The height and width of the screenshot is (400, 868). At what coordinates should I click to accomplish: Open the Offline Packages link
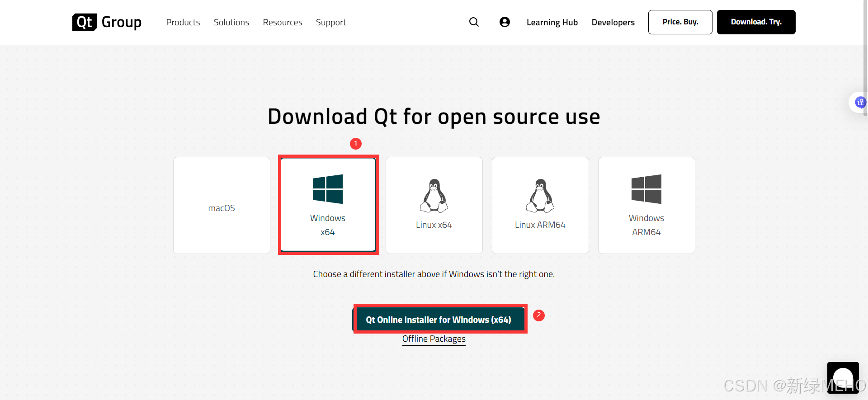click(x=434, y=339)
